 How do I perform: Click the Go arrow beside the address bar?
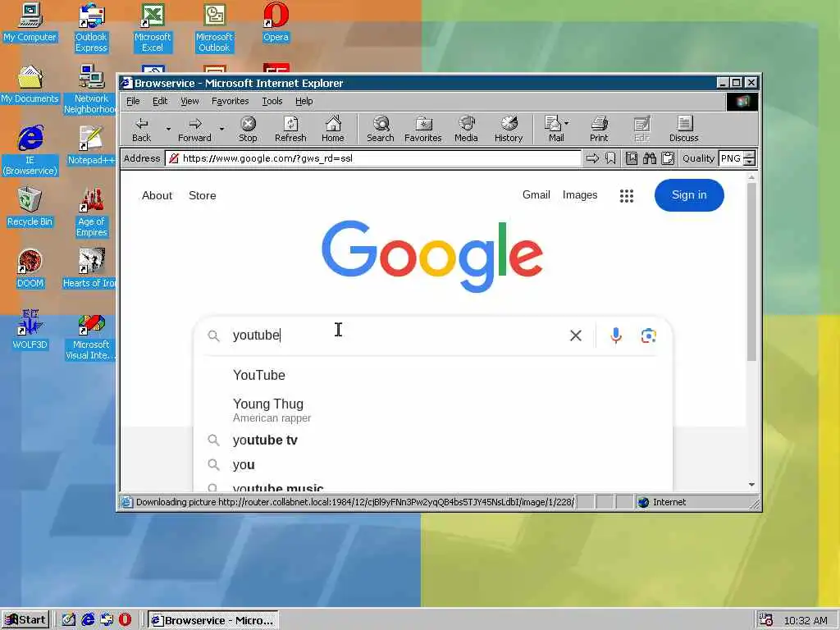click(592, 158)
